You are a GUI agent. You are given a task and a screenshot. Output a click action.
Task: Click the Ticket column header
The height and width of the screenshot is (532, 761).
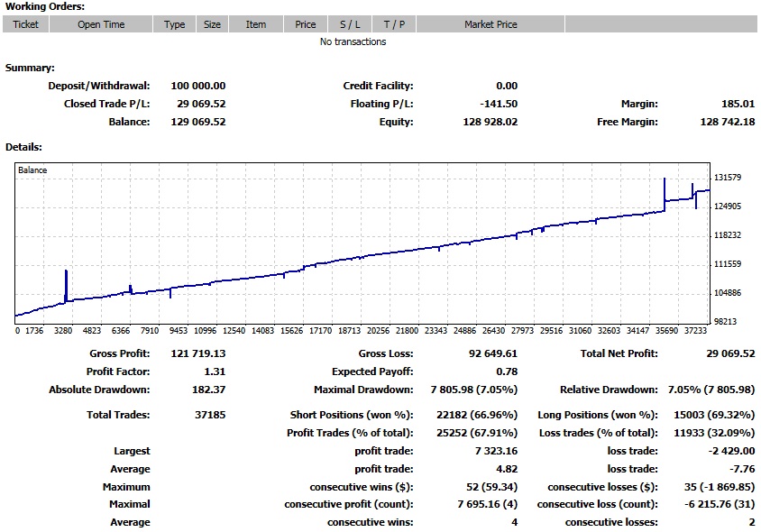point(25,24)
